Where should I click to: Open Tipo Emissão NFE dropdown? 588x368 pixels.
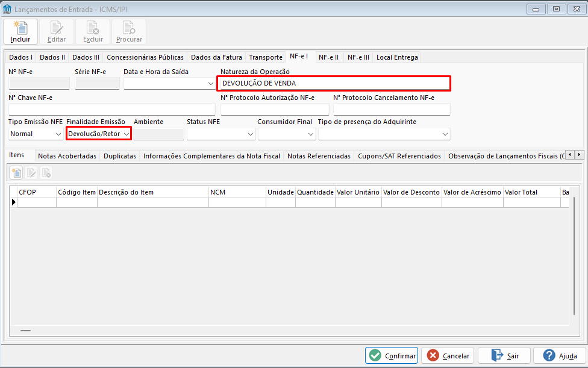[58, 134]
